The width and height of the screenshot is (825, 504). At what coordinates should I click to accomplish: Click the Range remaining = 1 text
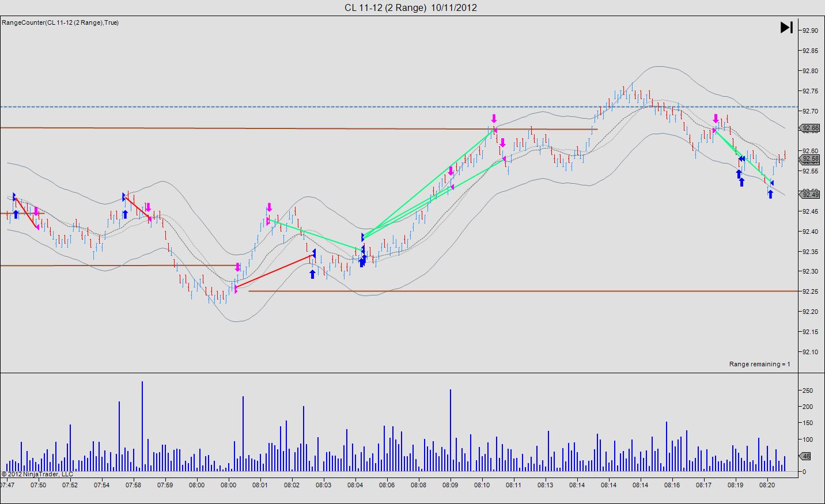(x=760, y=364)
